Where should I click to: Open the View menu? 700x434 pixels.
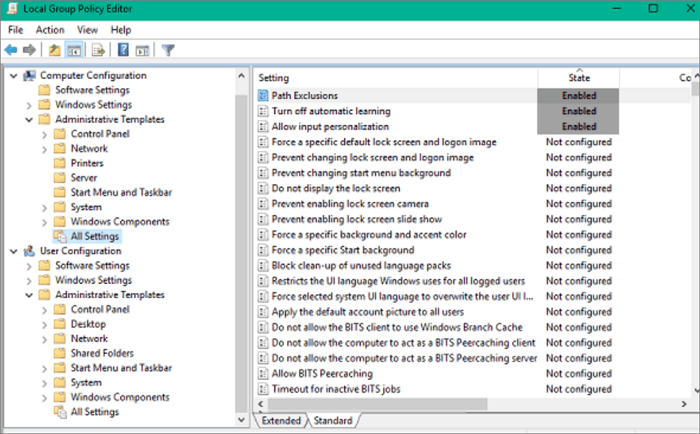point(88,30)
